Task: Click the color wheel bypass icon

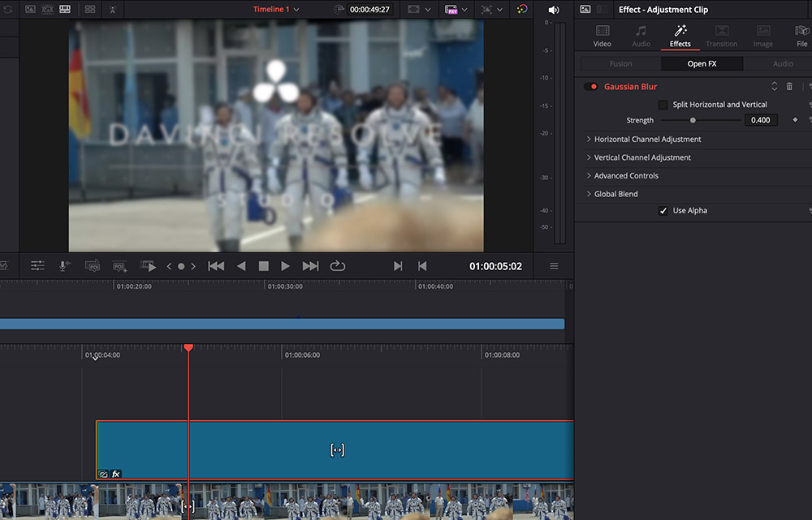Action: coord(522,10)
